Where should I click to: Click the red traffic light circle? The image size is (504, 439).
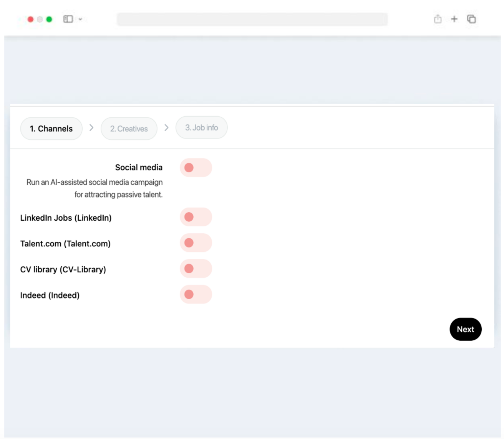(x=31, y=19)
